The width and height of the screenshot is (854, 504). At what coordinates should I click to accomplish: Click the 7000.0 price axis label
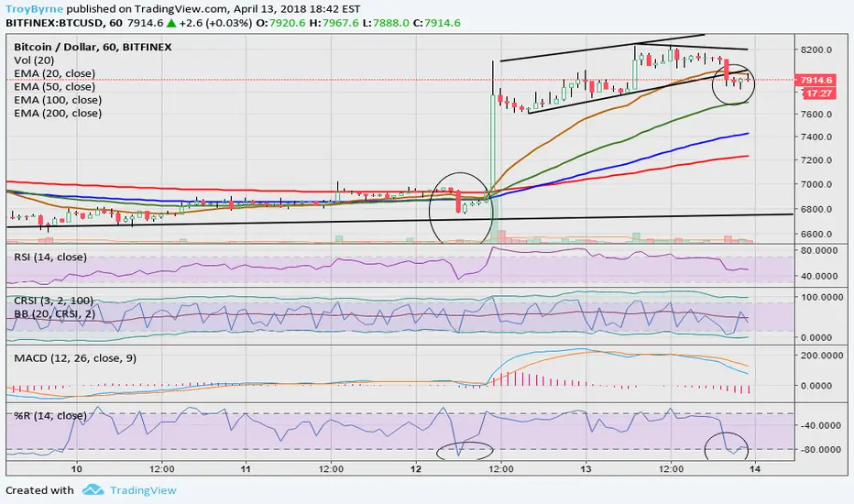click(816, 184)
